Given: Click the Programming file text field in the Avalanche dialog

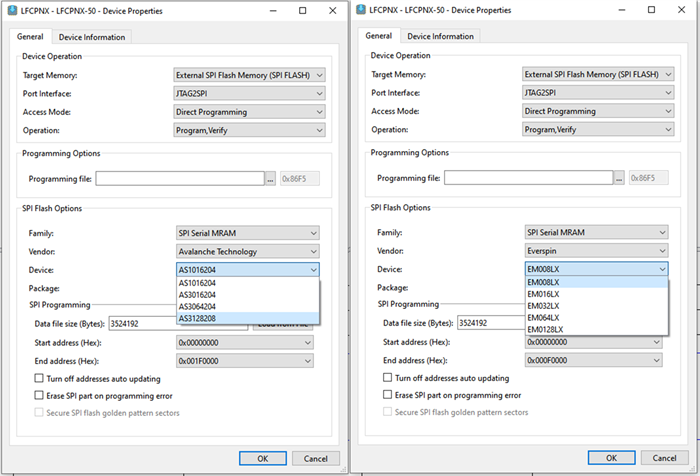Looking at the screenshot, I should [179, 178].
